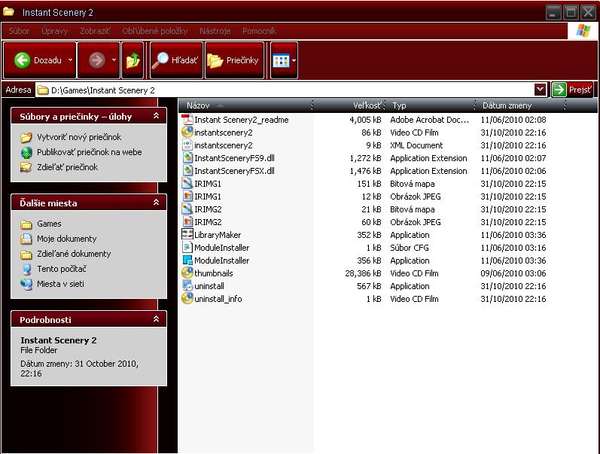Image resolution: width=600 pixels, height=454 pixels.
Task: Click the Prejsť go button
Action: coord(572,90)
